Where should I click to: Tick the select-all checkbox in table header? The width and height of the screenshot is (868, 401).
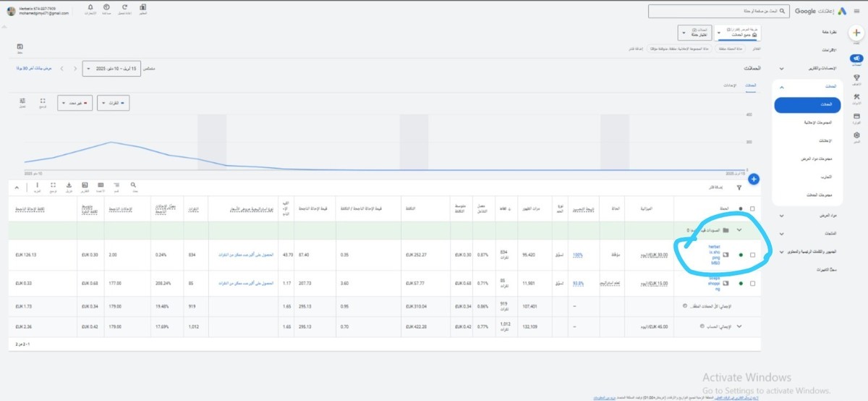pos(752,208)
